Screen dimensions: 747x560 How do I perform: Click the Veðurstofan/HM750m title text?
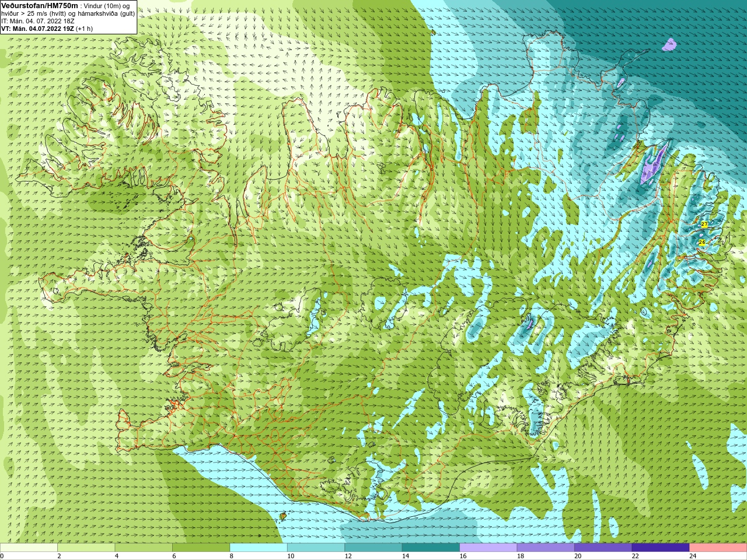39,5
